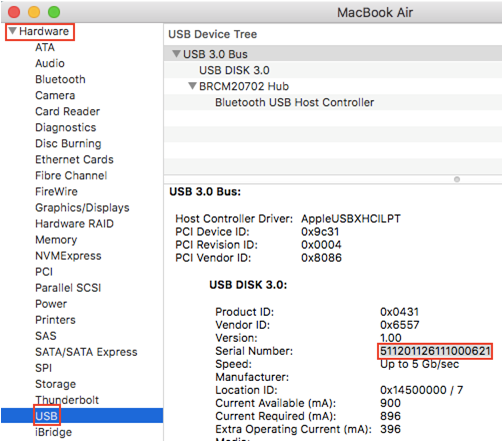Screen dimensions: 503x442
Task: Close the MacBook Air window
Action: click(14, 12)
